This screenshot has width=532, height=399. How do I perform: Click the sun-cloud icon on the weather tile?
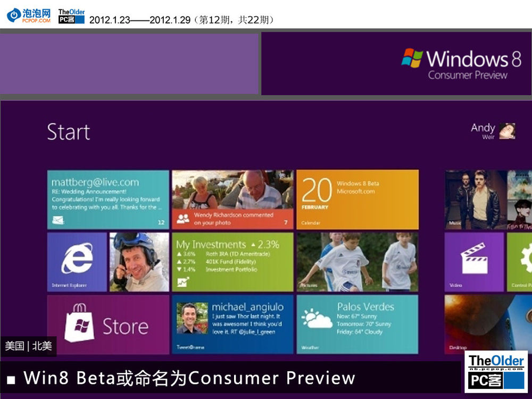pyautogui.click(x=317, y=319)
